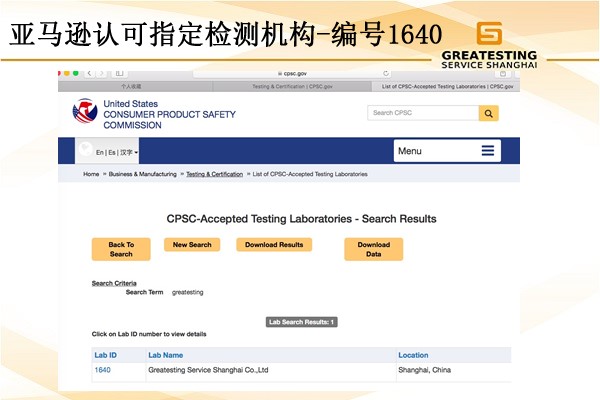Viewport: 600px width, 400px height.
Task: Switch to Testing & Certification browser tab
Action: [x=292, y=87]
